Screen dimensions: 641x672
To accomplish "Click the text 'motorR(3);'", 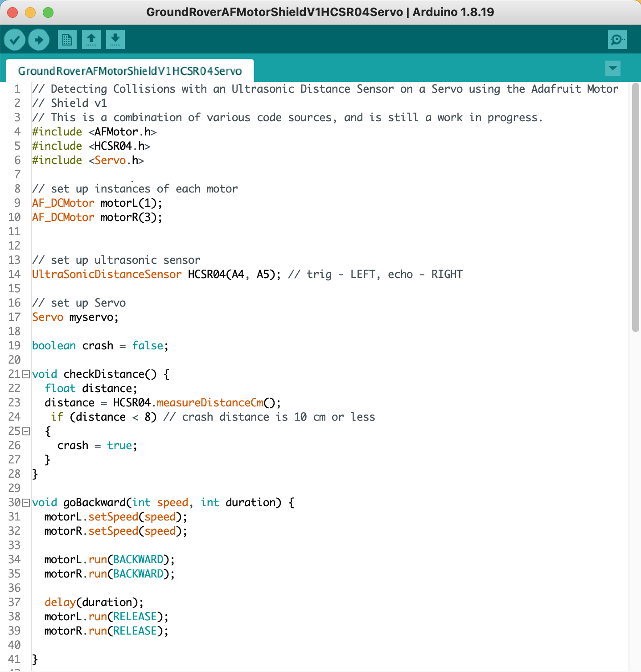I will (x=131, y=217).
